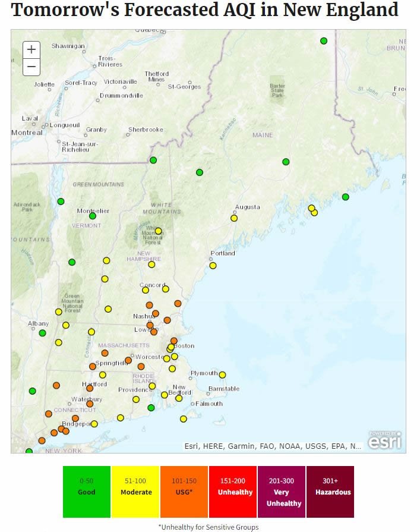
Task: Click yellow marker beside Plymouth label
Action: (222, 375)
